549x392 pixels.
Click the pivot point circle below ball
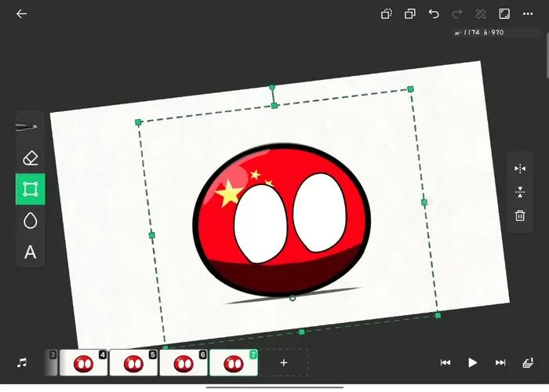293,298
